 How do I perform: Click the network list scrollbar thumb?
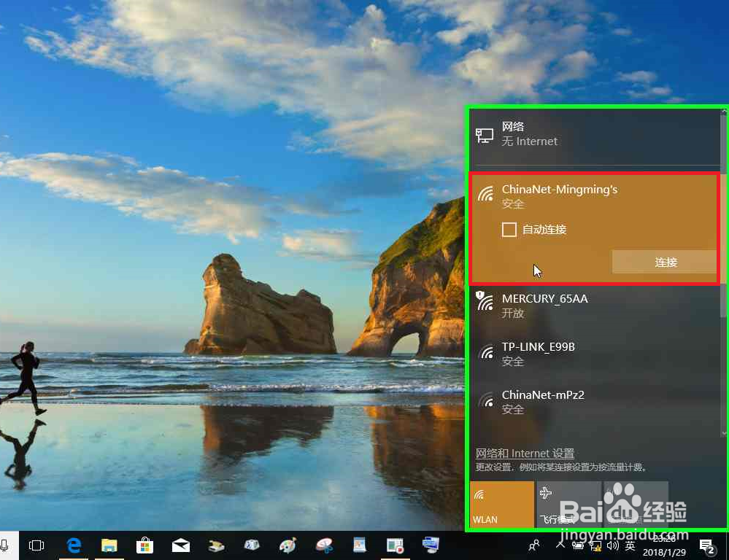(x=723, y=216)
